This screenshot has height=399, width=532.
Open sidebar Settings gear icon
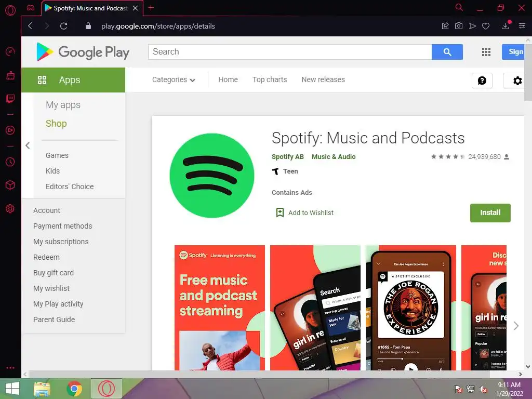10,208
